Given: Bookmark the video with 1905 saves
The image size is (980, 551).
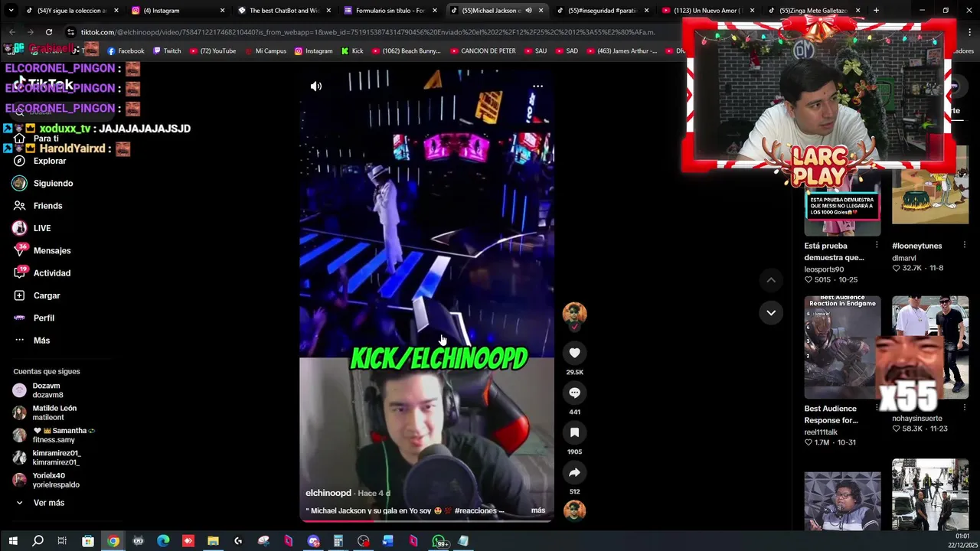Looking at the screenshot, I should 574,432.
